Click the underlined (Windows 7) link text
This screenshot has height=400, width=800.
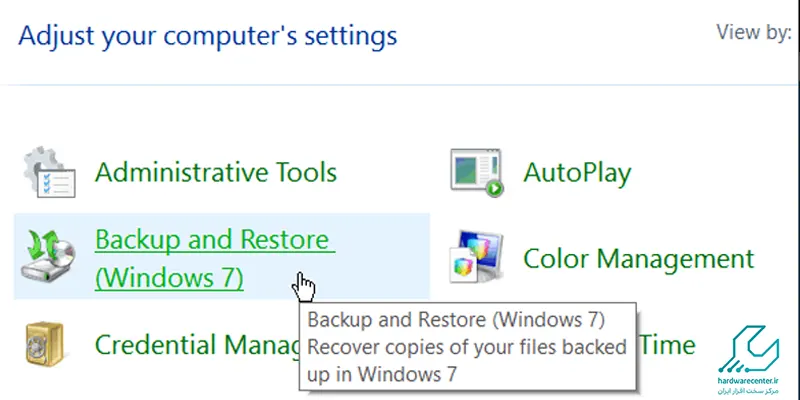point(169,279)
